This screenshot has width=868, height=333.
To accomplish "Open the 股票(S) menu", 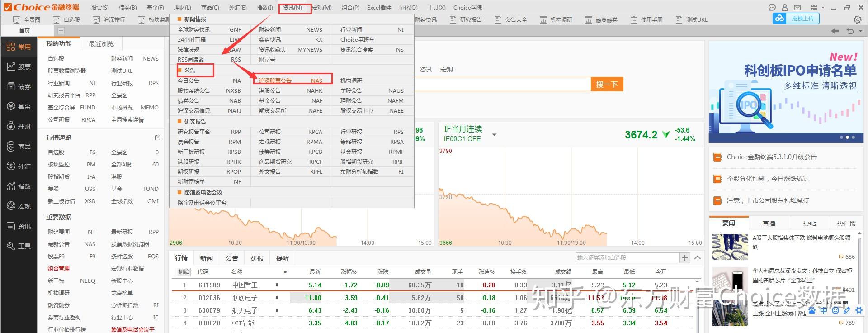I will [100, 7].
